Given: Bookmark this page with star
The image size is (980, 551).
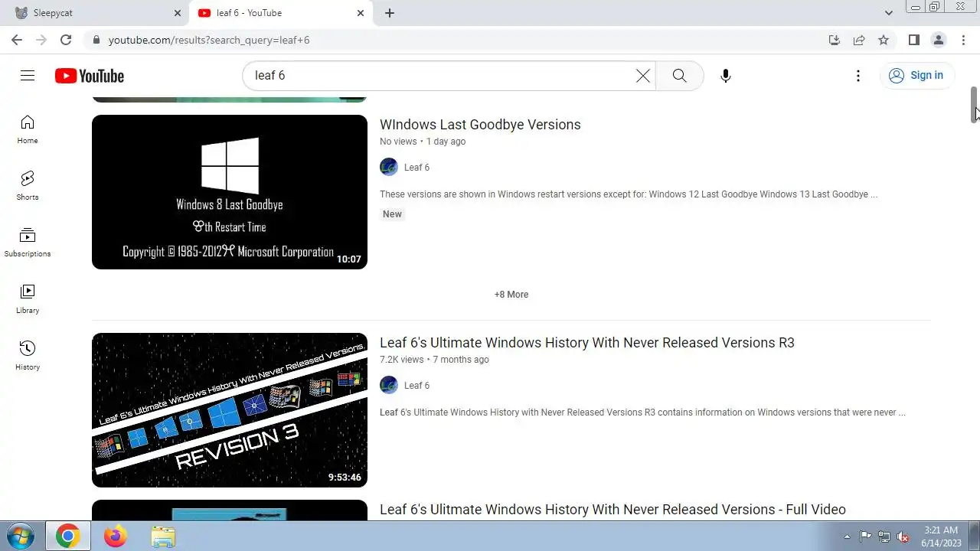Looking at the screenshot, I should (x=884, y=40).
